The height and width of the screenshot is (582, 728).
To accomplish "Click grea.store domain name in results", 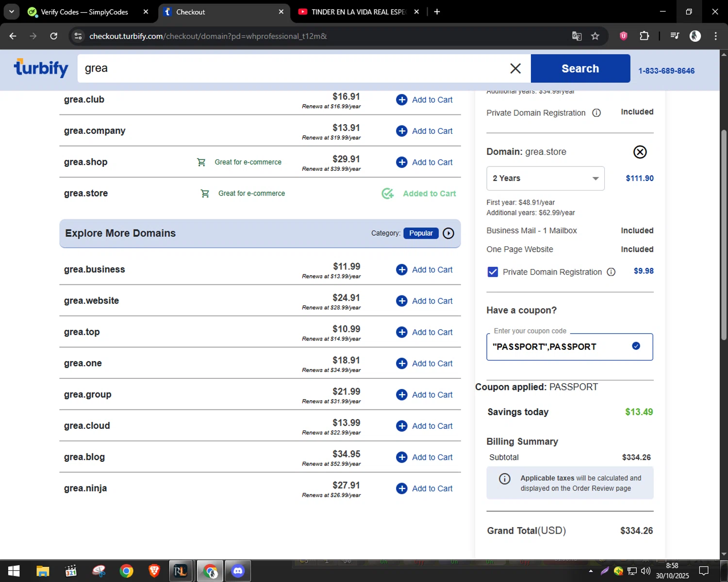I will 86,194.
